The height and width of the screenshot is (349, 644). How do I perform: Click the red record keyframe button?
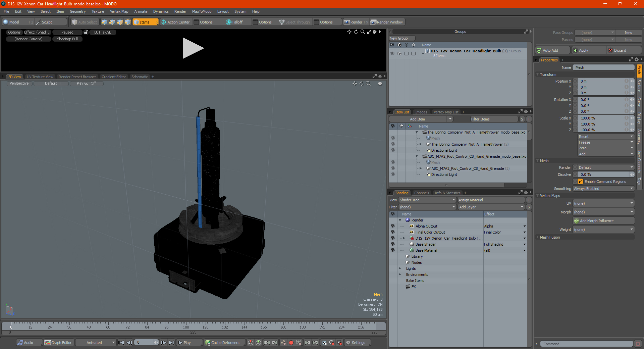(291, 343)
